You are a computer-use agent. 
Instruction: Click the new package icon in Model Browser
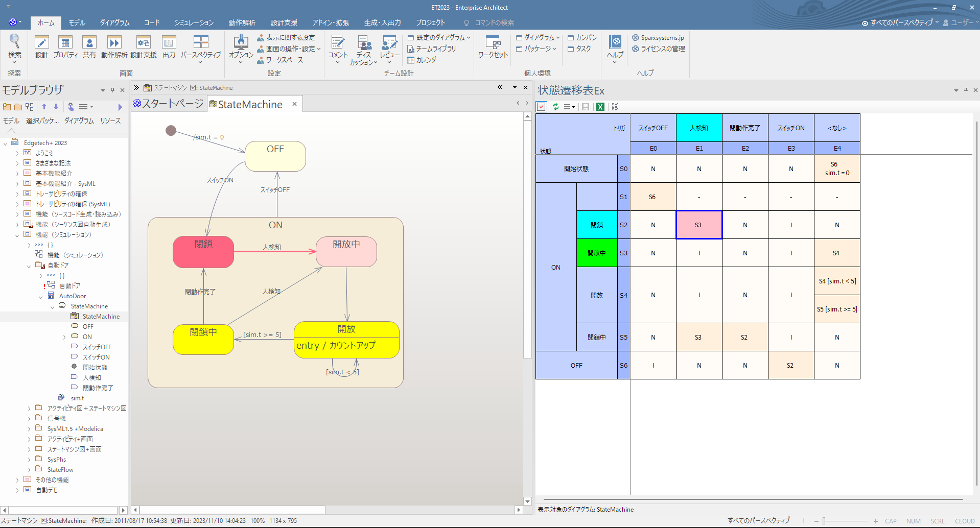point(7,107)
